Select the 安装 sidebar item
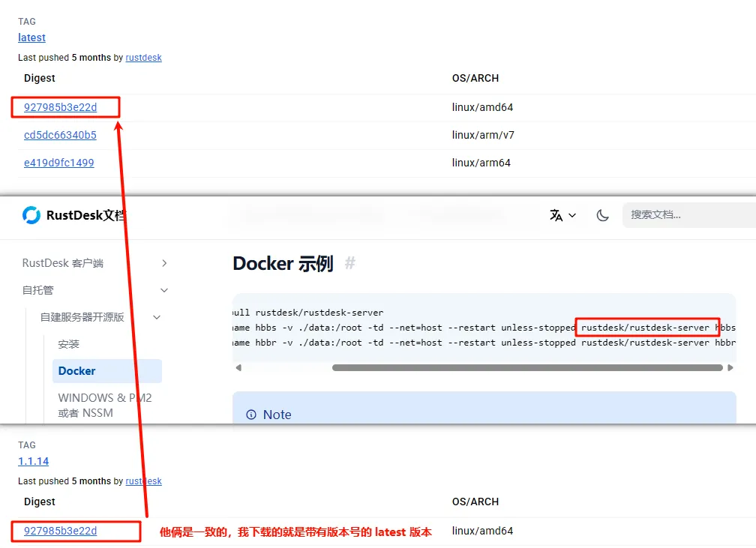 [69, 343]
